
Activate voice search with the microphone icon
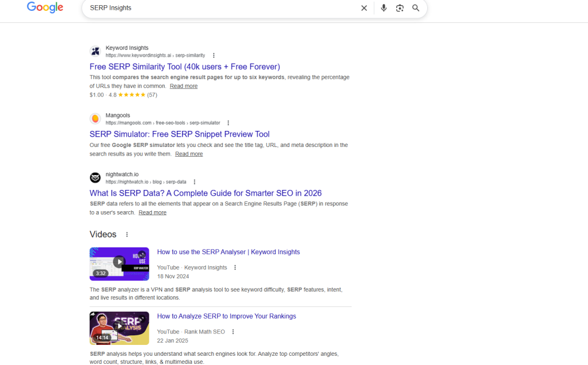pyautogui.click(x=384, y=8)
